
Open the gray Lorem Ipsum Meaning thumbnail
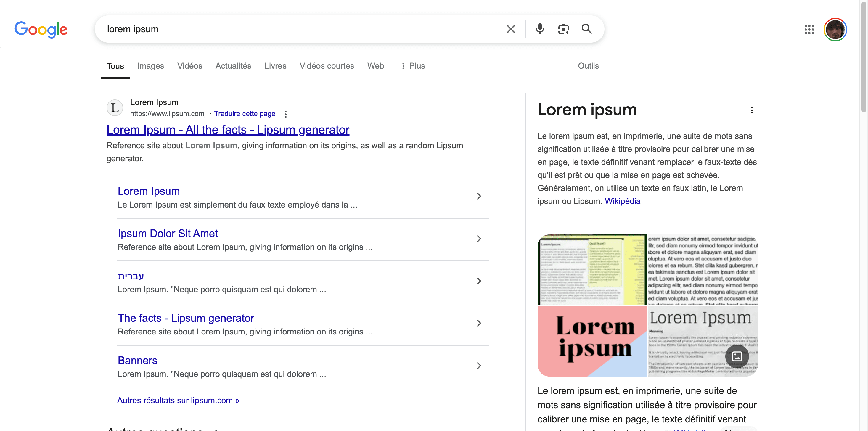[x=703, y=341]
